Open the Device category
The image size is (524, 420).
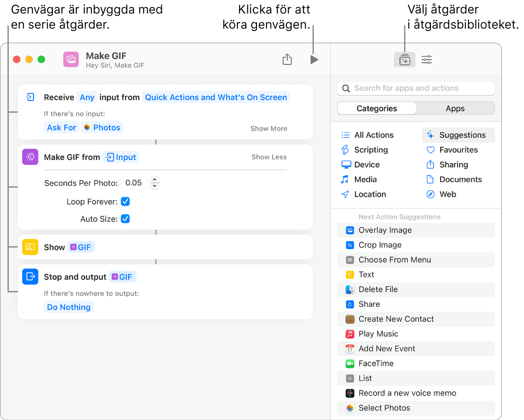(x=360, y=165)
